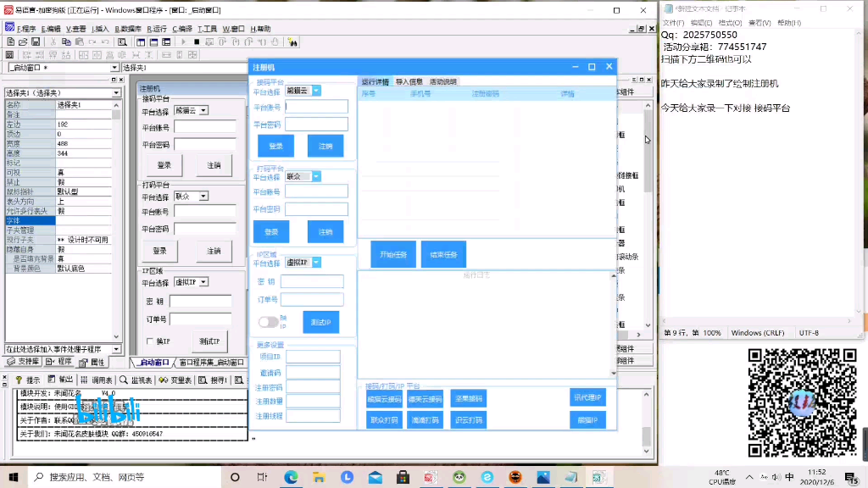Click 坚果接码 button in 注册机
This screenshot has width=868, height=488.
coord(468,398)
